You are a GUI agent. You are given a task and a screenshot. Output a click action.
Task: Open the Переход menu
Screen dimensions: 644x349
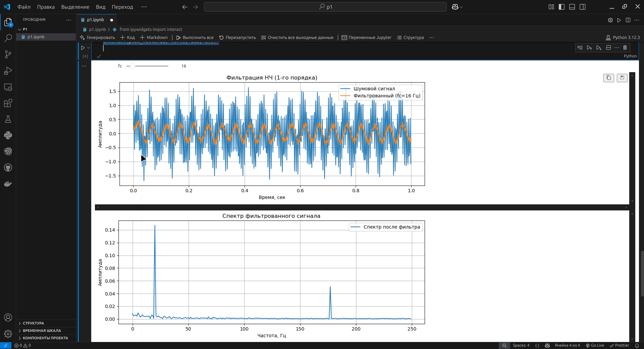pos(122,7)
